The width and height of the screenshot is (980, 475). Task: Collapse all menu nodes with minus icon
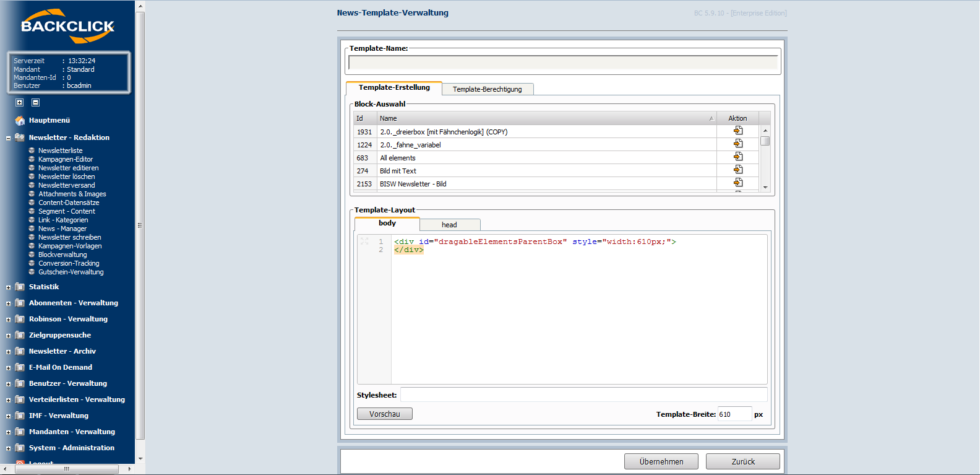(x=35, y=103)
